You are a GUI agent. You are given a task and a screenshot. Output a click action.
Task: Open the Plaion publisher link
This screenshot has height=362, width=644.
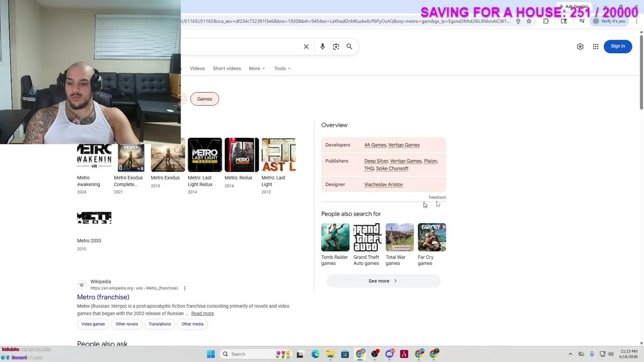tap(430, 161)
